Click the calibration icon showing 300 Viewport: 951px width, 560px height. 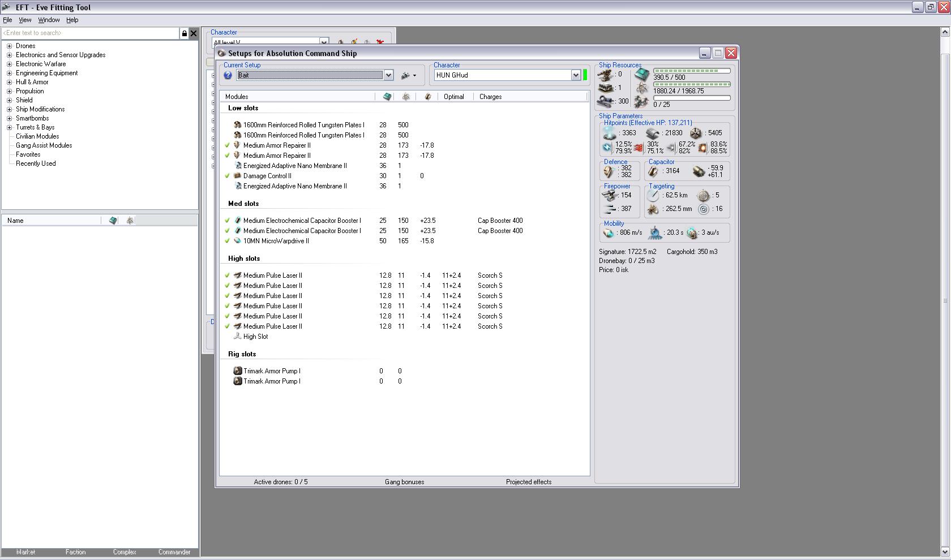coord(606,102)
